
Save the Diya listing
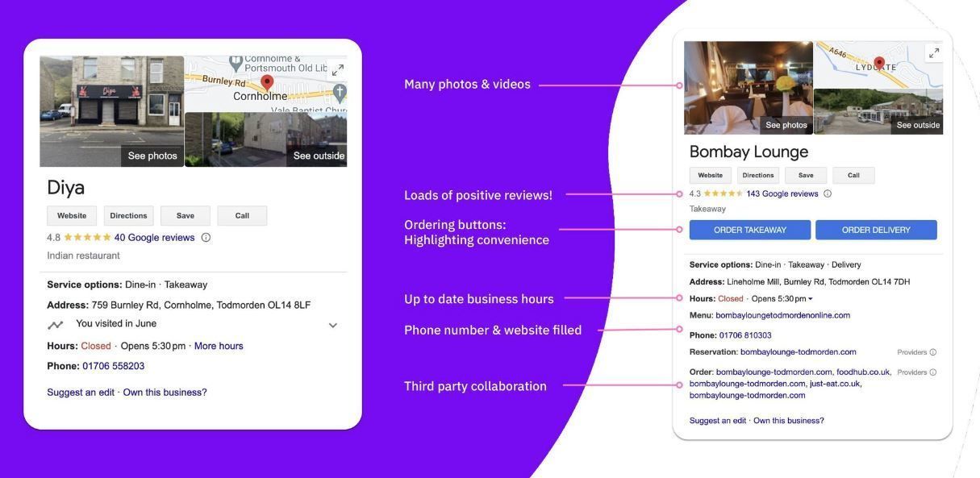click(186, 215)
